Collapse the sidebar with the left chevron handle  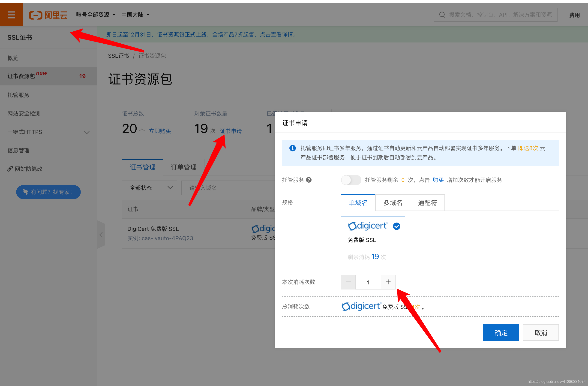[x=101, y=235]
